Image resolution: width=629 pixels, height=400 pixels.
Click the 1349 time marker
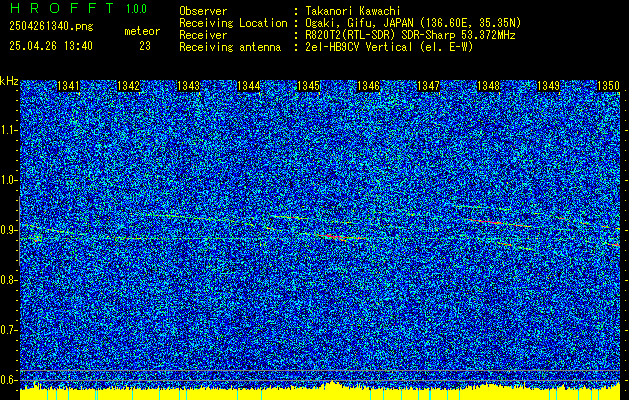click(548, 86)
